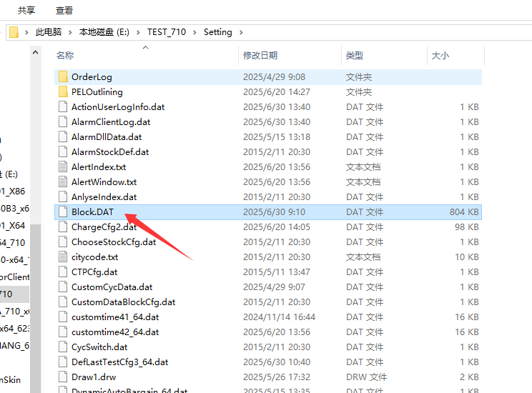Open the 共享 ribbon tab
532x393 pixels.
pyautogui.click(x=26, y=11)
